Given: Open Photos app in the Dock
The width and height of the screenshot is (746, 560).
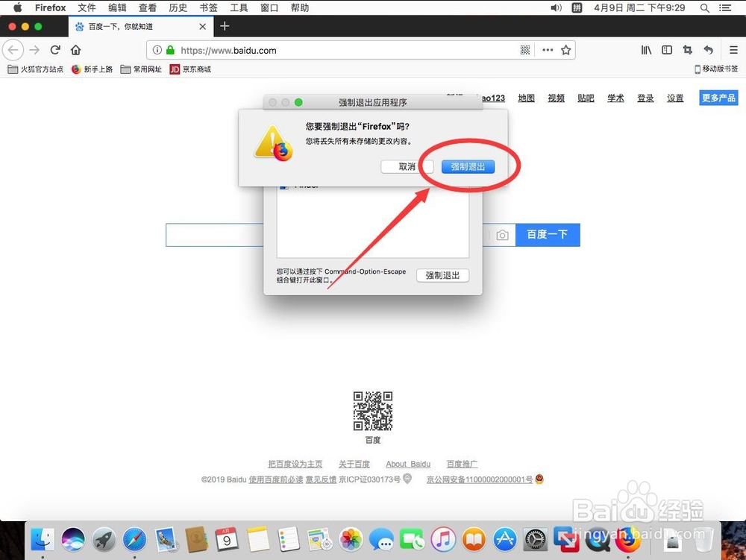Looking at the screenshot, I should point(351,540).
